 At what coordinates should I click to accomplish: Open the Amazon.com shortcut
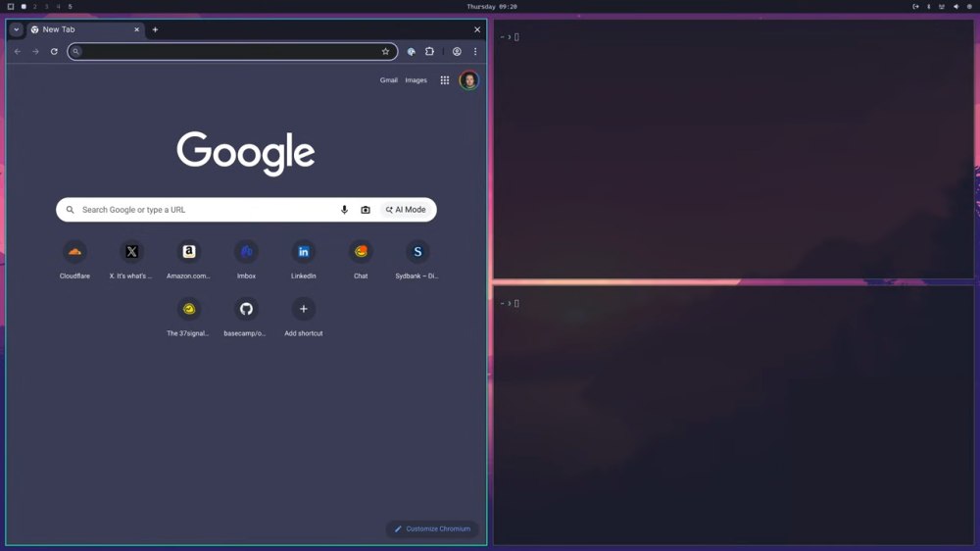[x=189, y=259]
